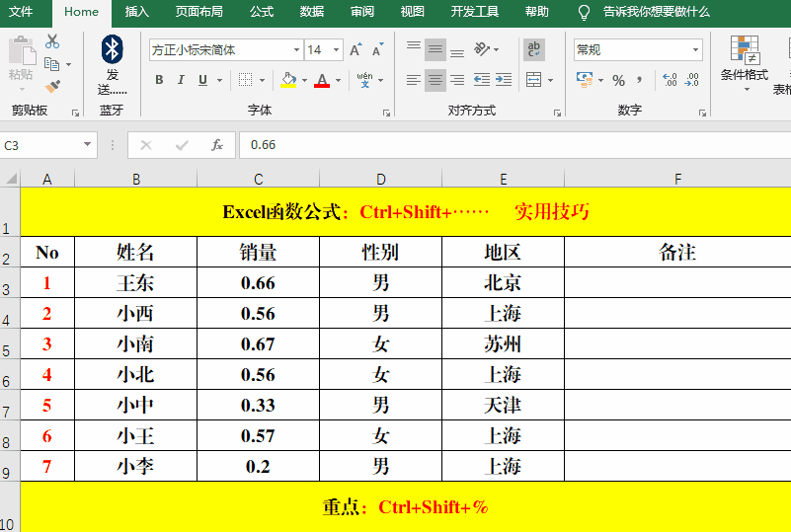Select the cell containing 天津
791x532 pixels.
(x=503, y=405)
